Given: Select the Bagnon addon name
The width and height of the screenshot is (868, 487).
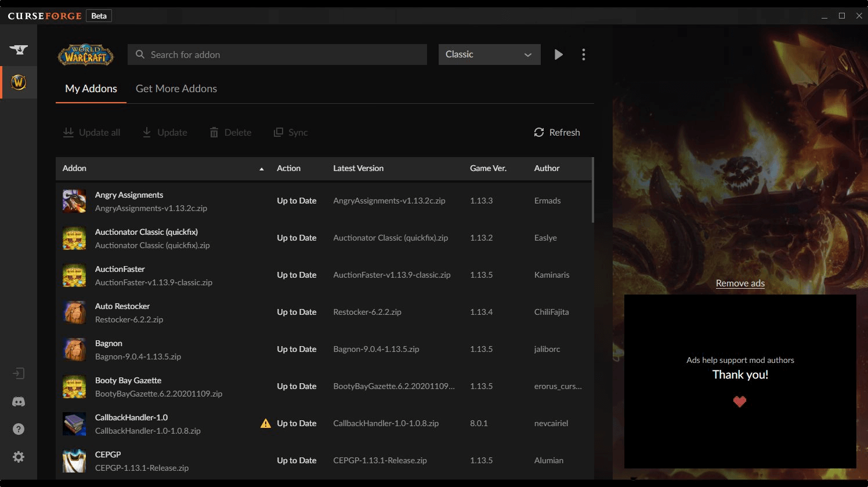Looking at the screenshot, I should (108, 343).
